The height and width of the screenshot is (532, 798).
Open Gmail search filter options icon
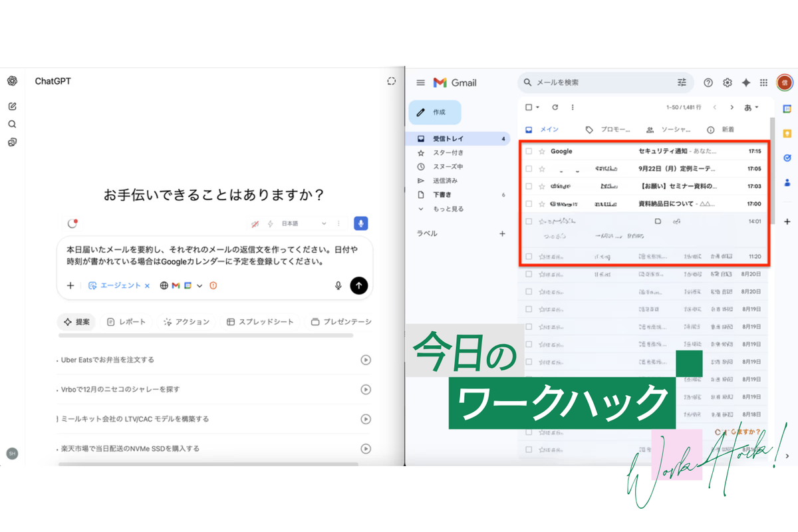click(682, 82)
